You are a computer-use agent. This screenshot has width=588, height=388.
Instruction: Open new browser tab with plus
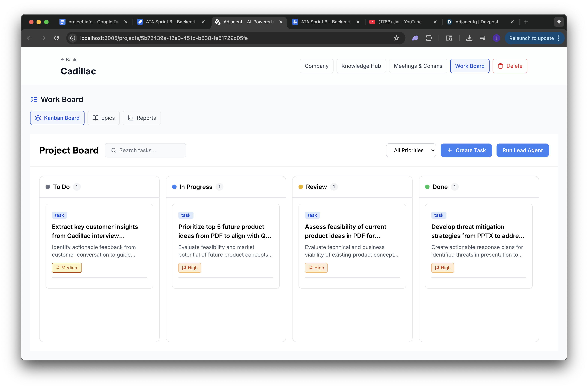pyautogui.click(x=526, y=22)
